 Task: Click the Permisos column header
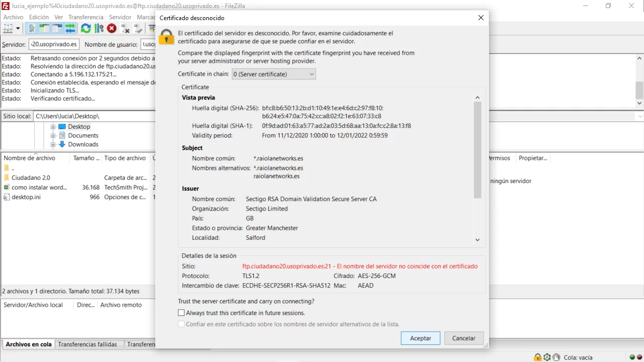(x=499, y=158)
